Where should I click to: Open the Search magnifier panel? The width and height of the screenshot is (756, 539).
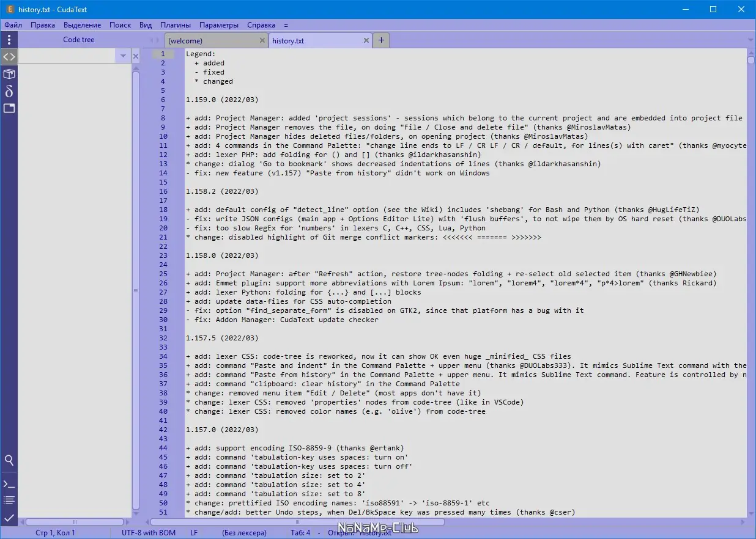click(9, 460)
